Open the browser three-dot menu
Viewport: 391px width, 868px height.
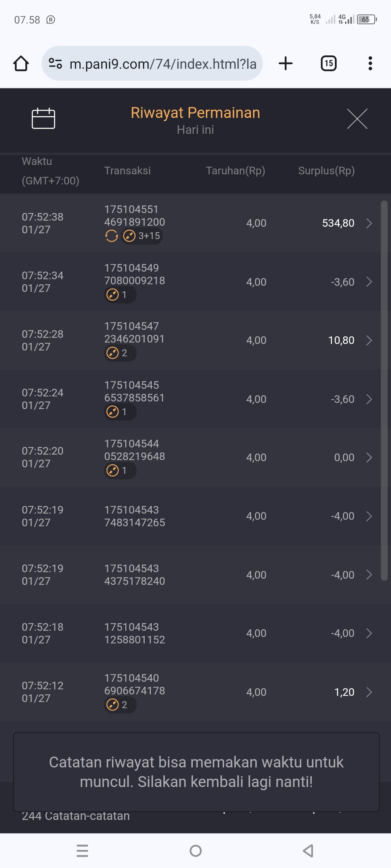(370, 63)
